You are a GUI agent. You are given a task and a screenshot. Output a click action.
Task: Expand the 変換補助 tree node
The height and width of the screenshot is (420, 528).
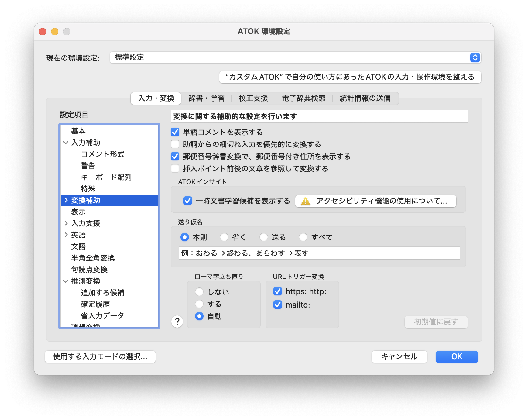(66, 200)
